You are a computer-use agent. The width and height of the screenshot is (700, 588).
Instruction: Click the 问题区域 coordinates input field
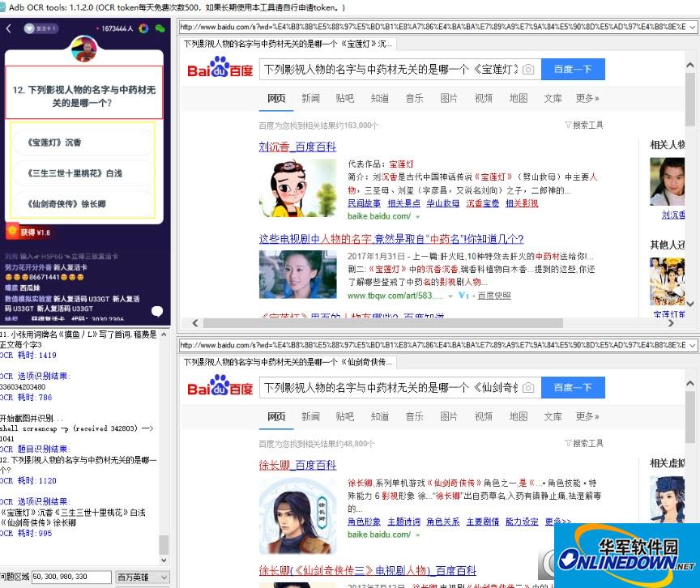71,577
